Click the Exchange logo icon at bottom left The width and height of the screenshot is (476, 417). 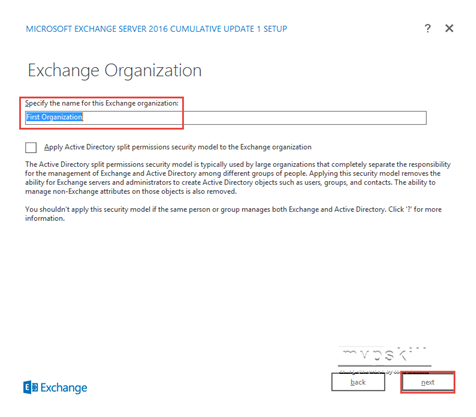(x=30, y=387)
